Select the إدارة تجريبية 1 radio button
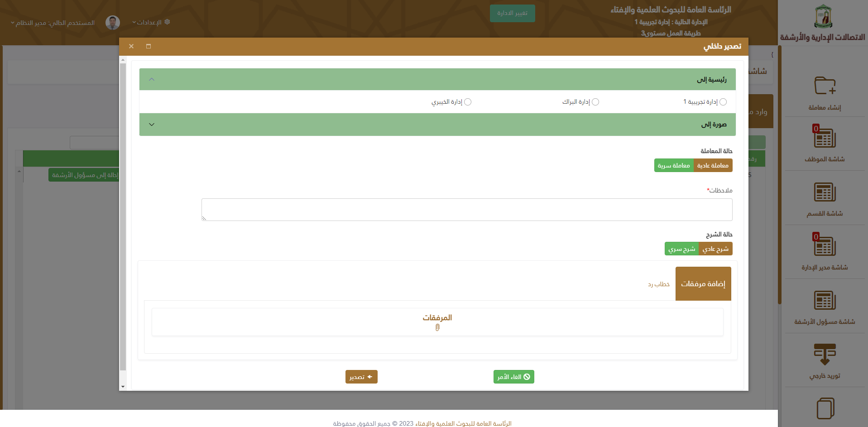 pos(723,102)
